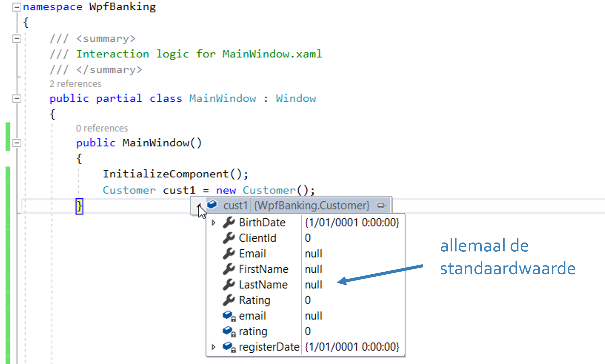This screenshot has width=605, height=364.
Task: Collapse the summary comment block
Action: point(17,39)
